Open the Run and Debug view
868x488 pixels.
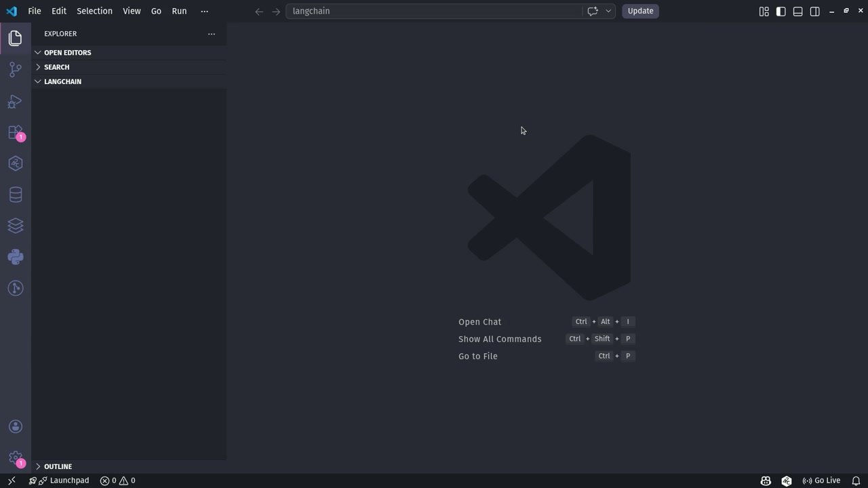click(x=15, y=101)
